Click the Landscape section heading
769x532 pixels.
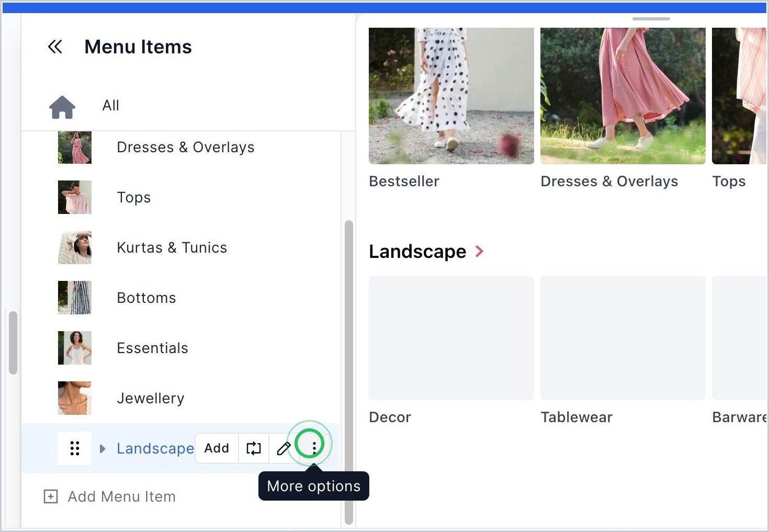point(417,252)
